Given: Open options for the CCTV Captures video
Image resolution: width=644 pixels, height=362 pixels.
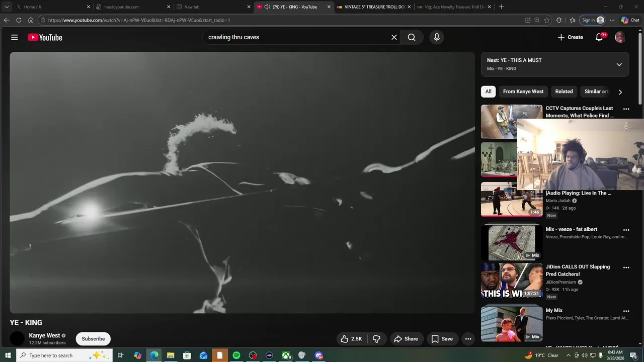Looking at the screenshot, I should 626,109.
